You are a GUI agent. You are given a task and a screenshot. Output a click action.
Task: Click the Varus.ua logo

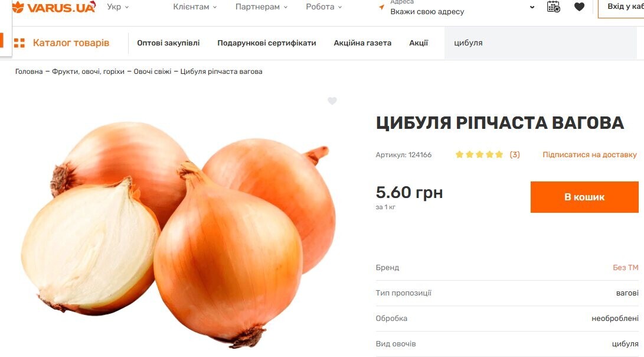point(54,7)
